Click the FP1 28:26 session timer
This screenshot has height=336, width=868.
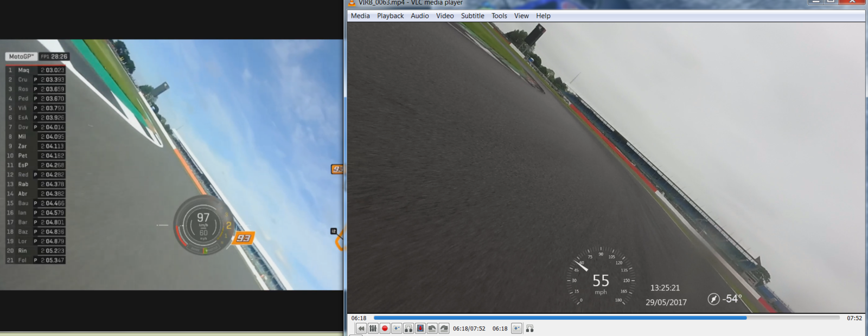54,56
